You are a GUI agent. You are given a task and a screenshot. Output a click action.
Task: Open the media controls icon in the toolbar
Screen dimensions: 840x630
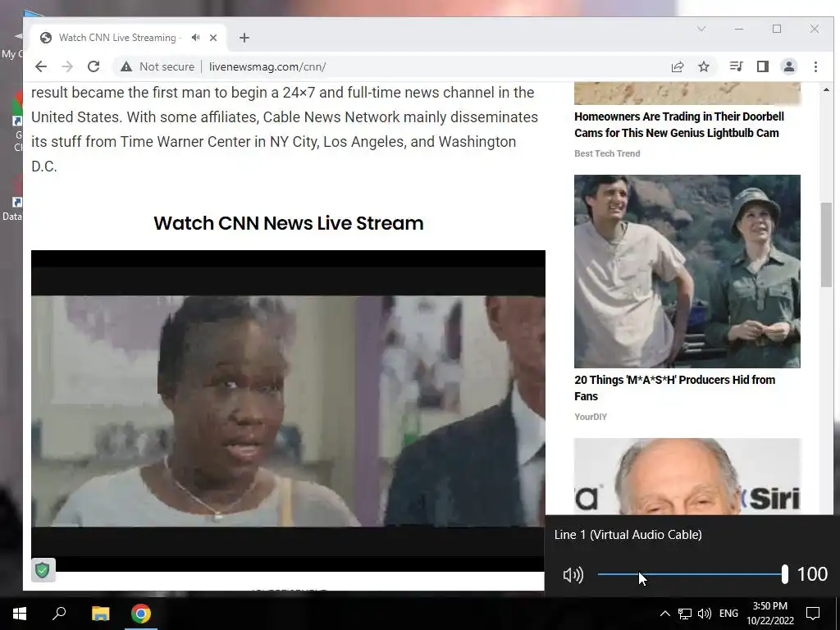tap(736, 66)
